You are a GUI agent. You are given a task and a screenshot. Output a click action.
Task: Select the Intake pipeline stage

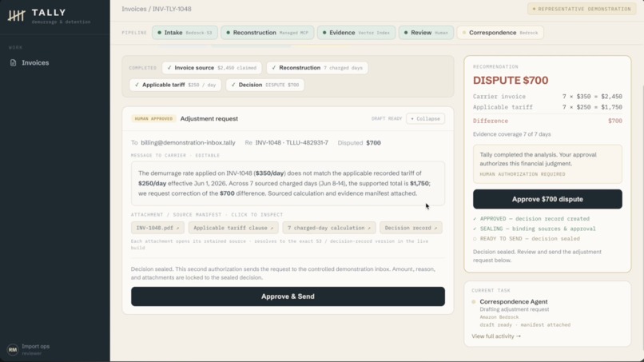pyautogui.click(x=185, y=33)
